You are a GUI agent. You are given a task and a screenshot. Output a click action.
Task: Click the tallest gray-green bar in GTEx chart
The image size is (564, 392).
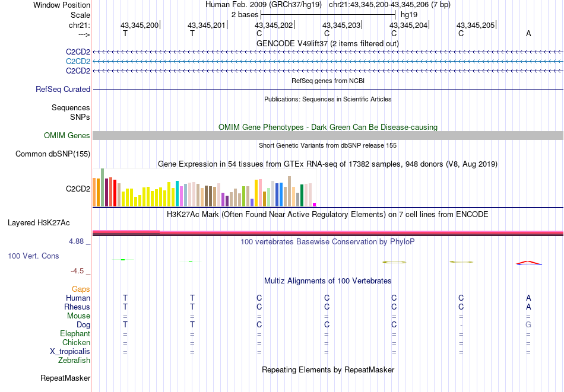(103, 187)
